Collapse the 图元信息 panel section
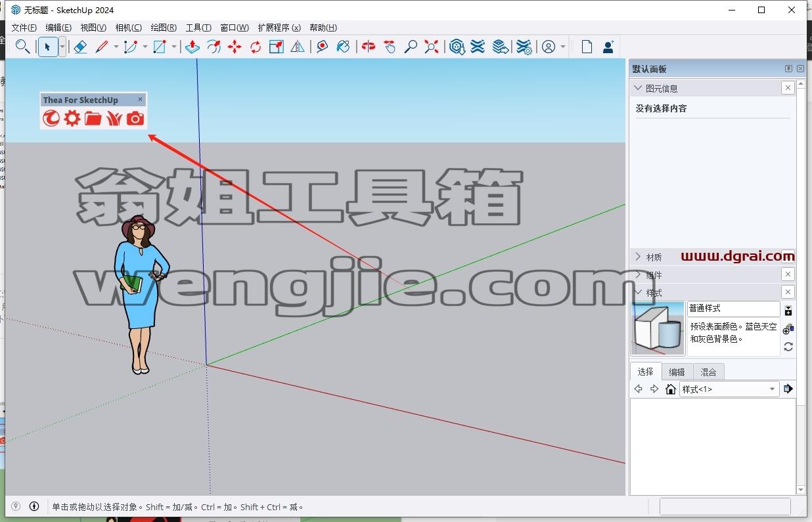Image resolution: width=812 pixels, height=522 pixels. click(637, 88)
